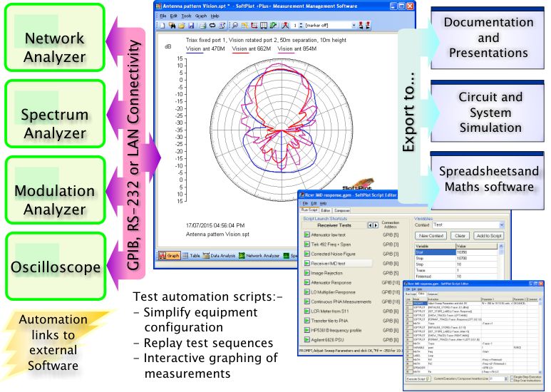Viewport: 551px width, 392px height.
Task: Run the Receiver IMD test script
Action: pyautogui.click(x=307, y=263)
